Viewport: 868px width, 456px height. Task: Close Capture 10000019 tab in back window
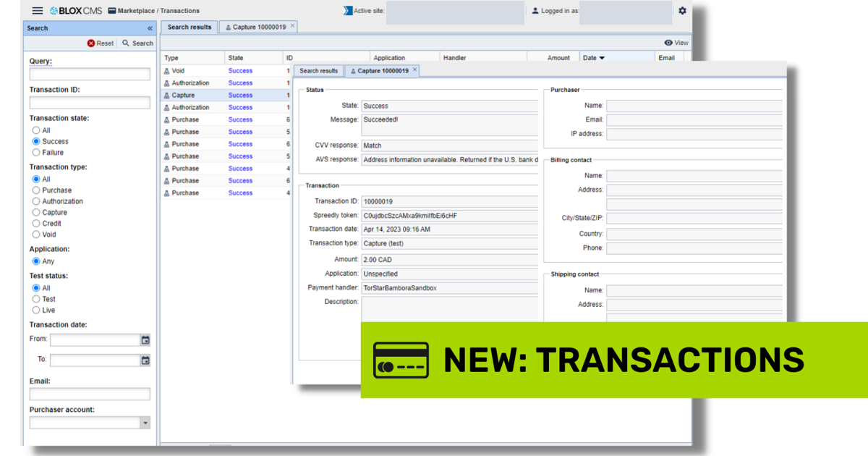(x=292, y=26)
